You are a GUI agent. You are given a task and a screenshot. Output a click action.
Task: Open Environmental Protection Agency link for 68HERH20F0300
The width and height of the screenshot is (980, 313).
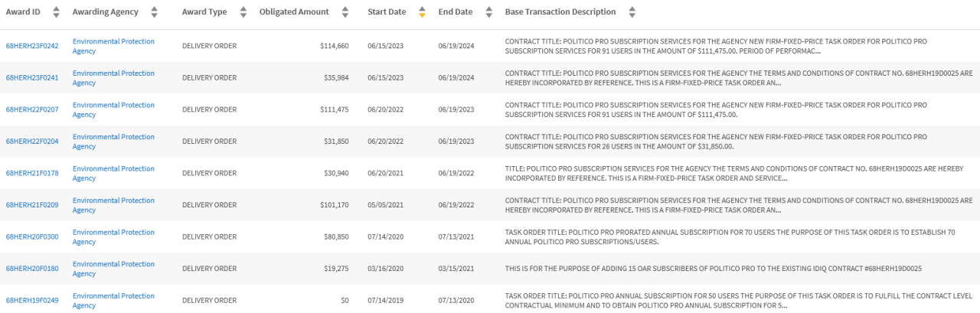(x=113, y=236)
